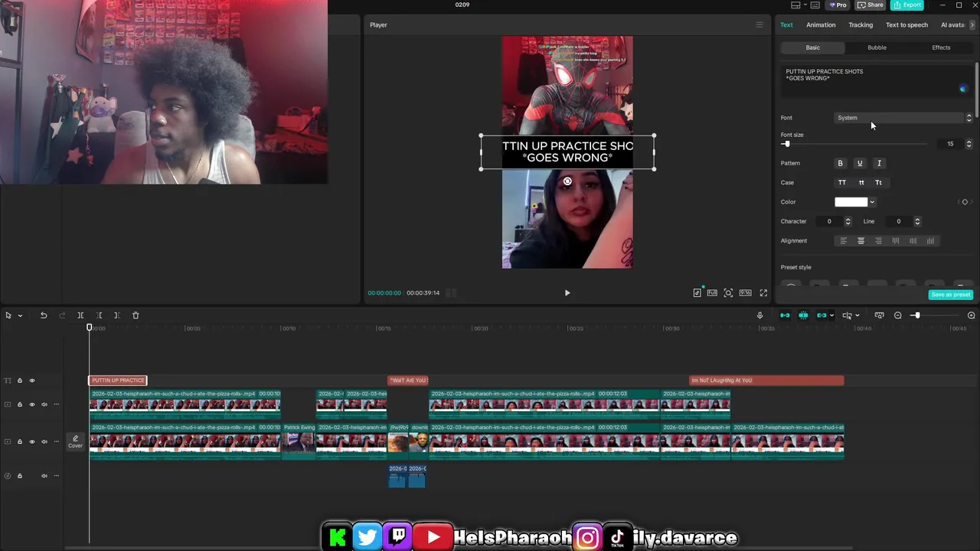Click the aspect ratio icon in player
980x551 pixels.
(x=745, y=292)
